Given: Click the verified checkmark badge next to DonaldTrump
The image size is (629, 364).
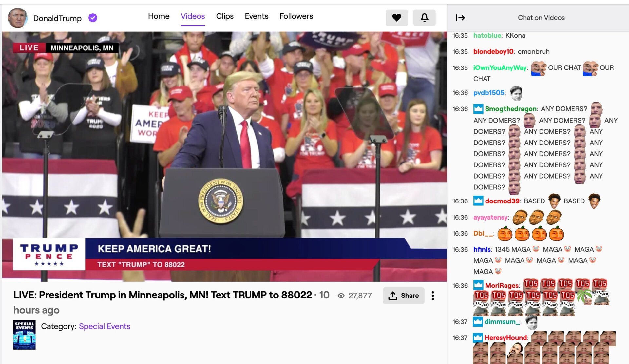Looking at the screenshot, I should [x=92, y=18].
